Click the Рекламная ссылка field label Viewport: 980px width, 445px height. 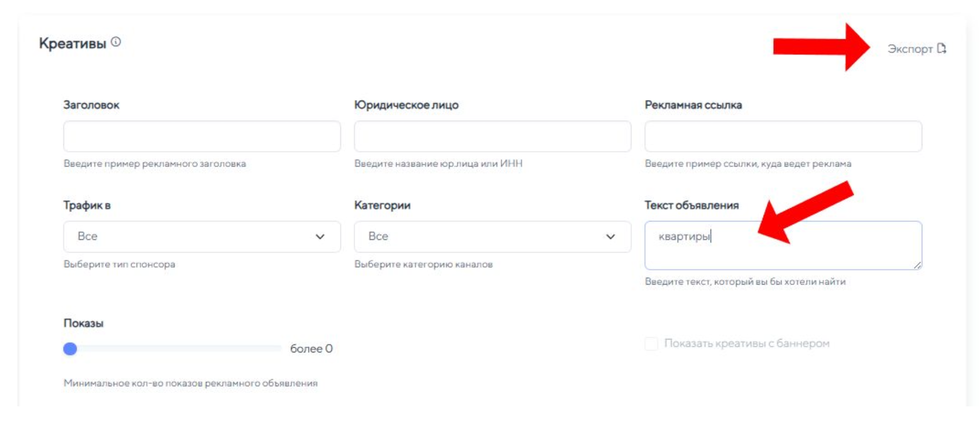(x=693, y=105)
